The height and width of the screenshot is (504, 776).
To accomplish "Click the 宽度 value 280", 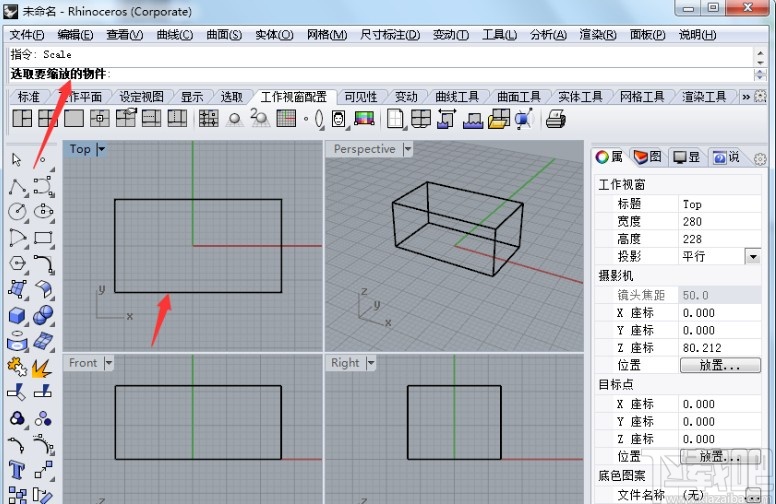I will [x=719, y=221].
